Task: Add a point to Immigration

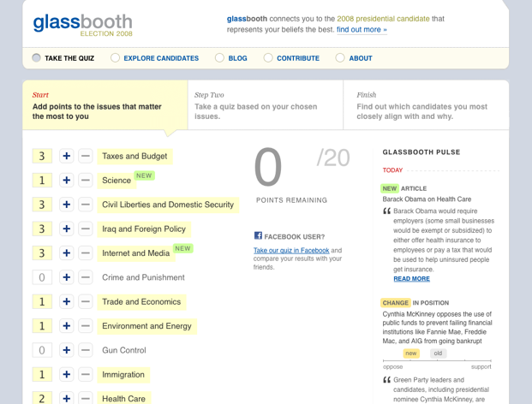Action: point(67,375)
